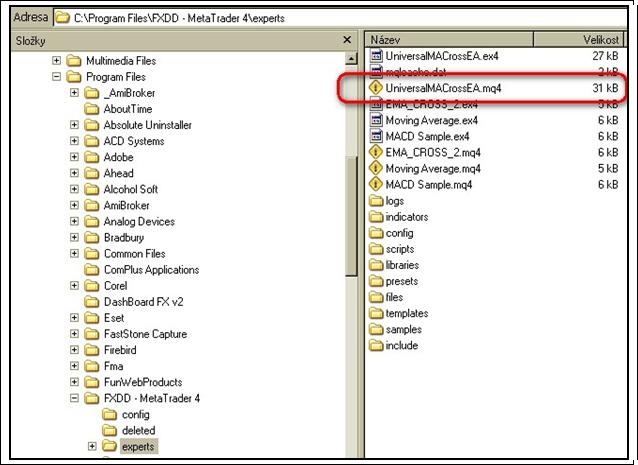This screenshot has width=638, height=465.
Task: Expand the Alcohol Soft folder
Action: [x=74, y=189]
